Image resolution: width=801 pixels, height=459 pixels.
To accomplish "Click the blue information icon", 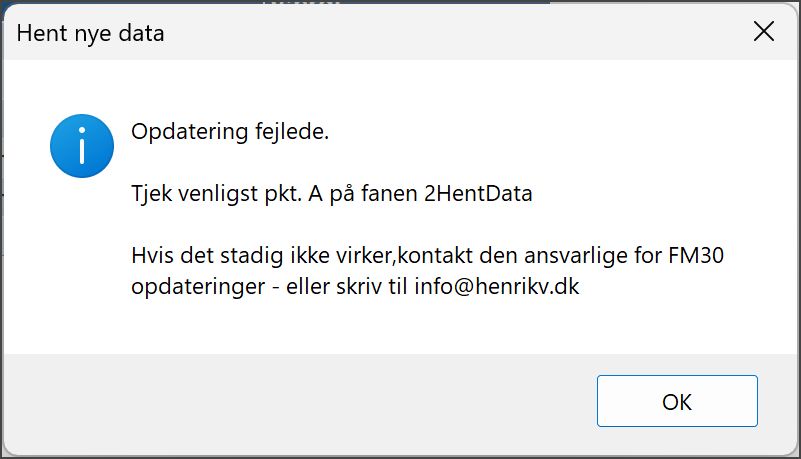I will click(82, 146).
